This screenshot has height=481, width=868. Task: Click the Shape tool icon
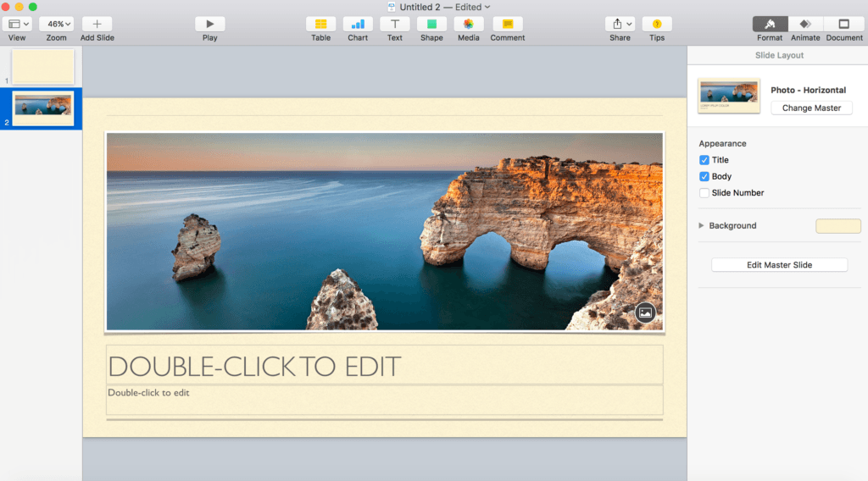[431, 25]
